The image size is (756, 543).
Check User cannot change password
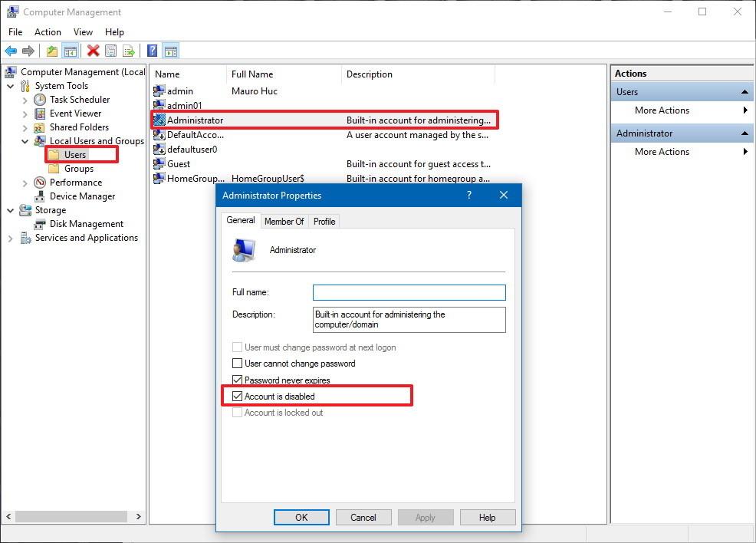[238, 364]
